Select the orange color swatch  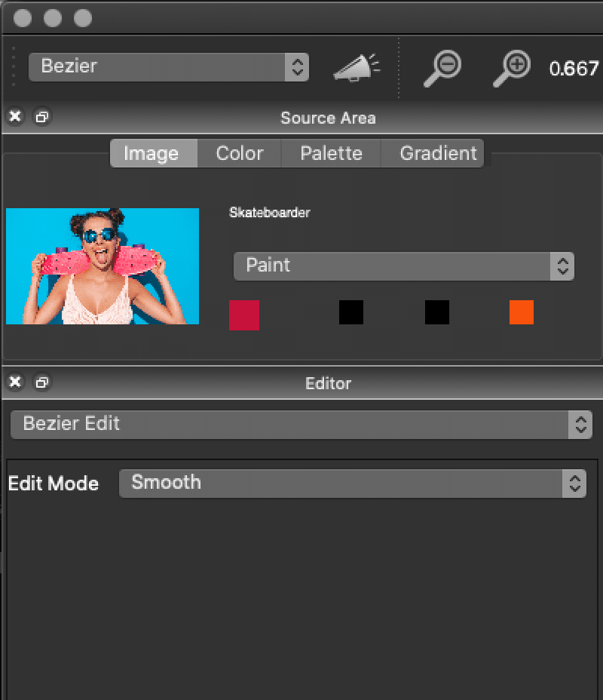point(522,312)
